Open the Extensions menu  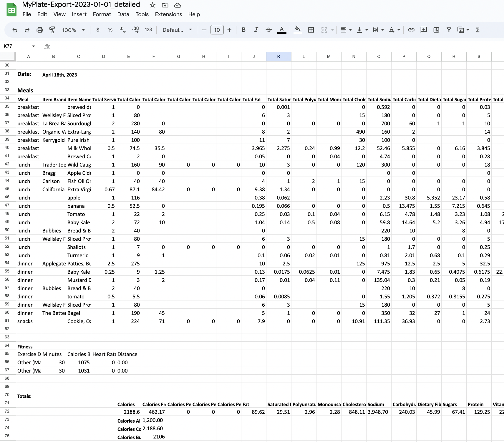point(168,14)
